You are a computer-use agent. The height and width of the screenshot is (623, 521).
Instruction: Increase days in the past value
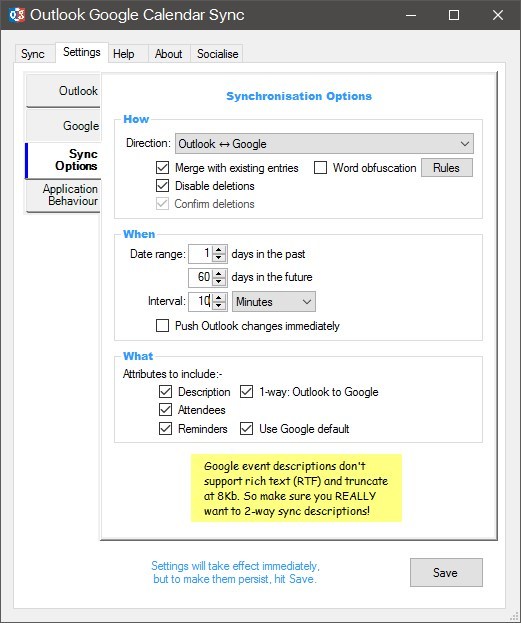pos(219,250)
